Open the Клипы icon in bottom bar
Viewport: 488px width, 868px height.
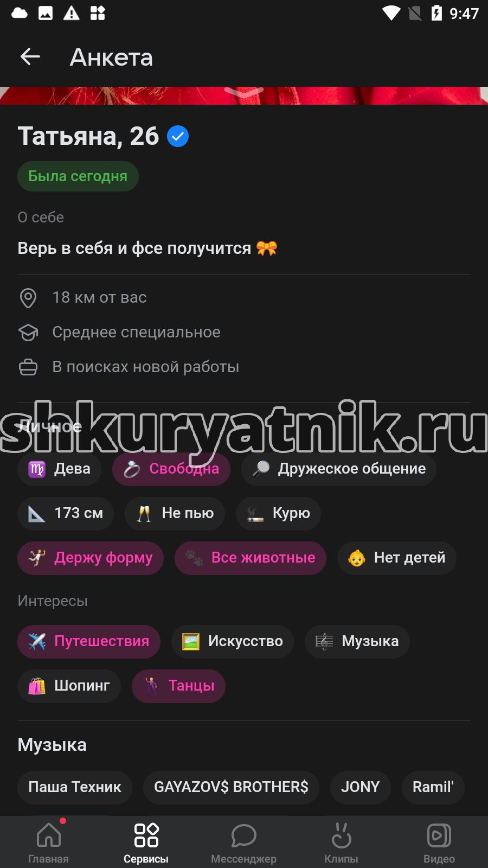pyautogui.click(x=341, y=843)
